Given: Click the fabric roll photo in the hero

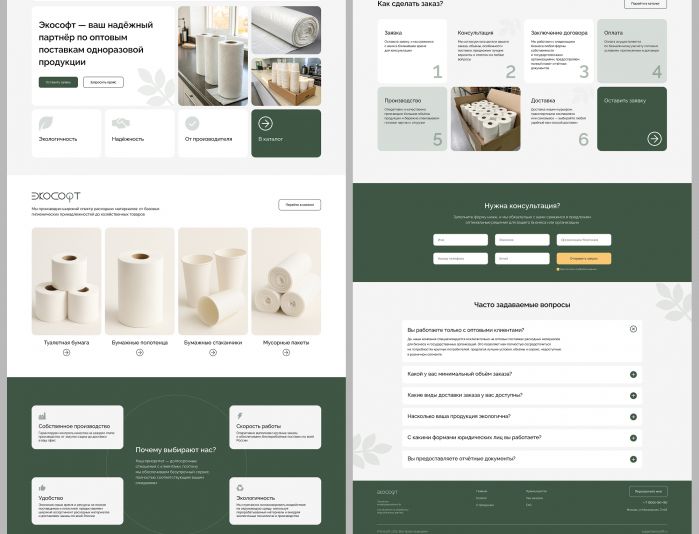Looking at the screenshot, I should (286, 30).
